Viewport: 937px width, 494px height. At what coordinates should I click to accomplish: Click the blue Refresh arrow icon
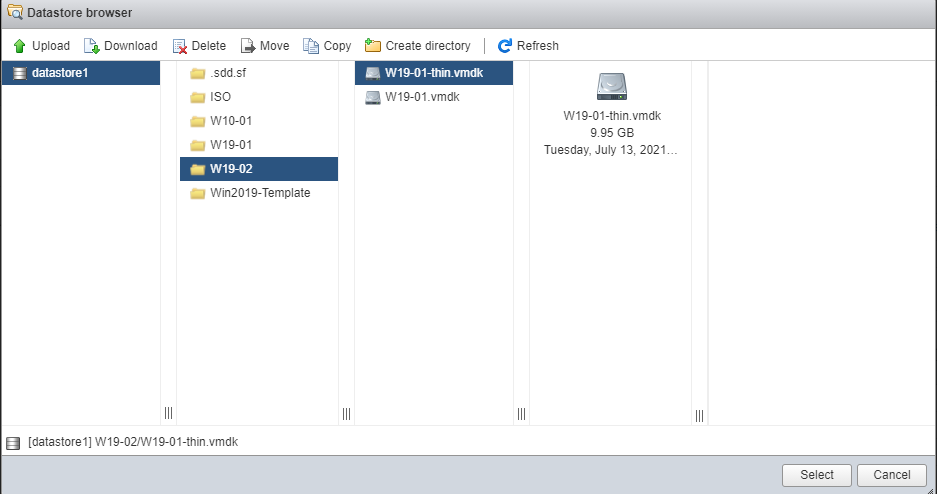tap(505, 46)
